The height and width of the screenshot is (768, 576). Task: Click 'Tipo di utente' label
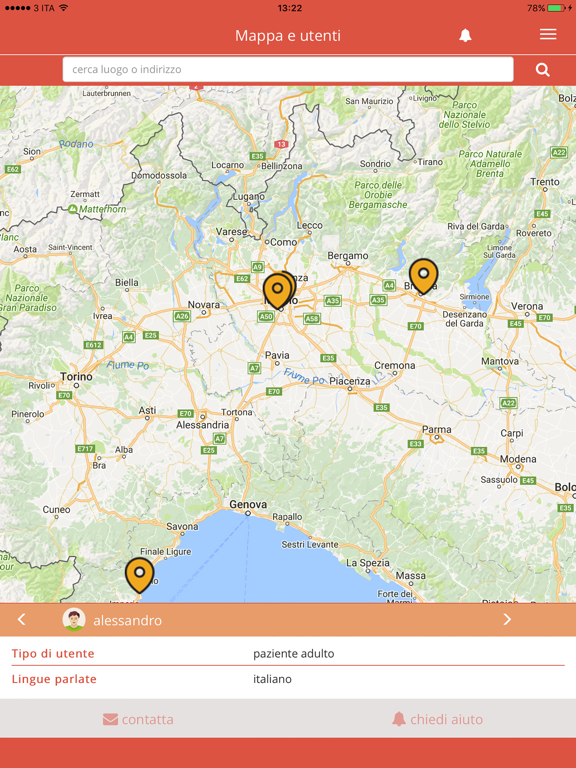53,653
